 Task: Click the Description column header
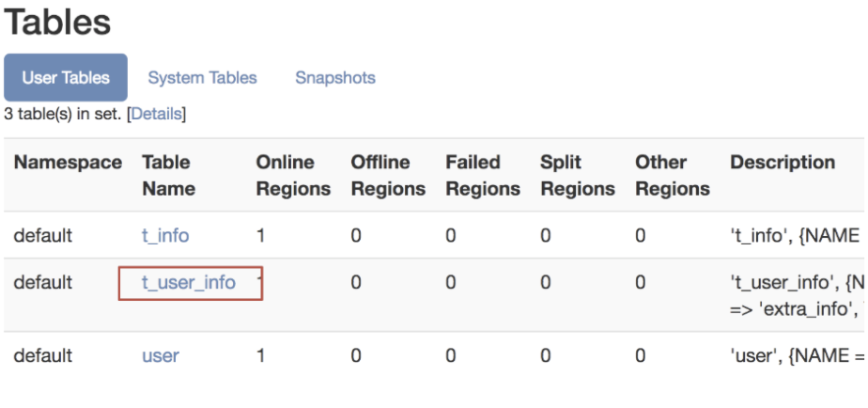click(x=783, y=163)
